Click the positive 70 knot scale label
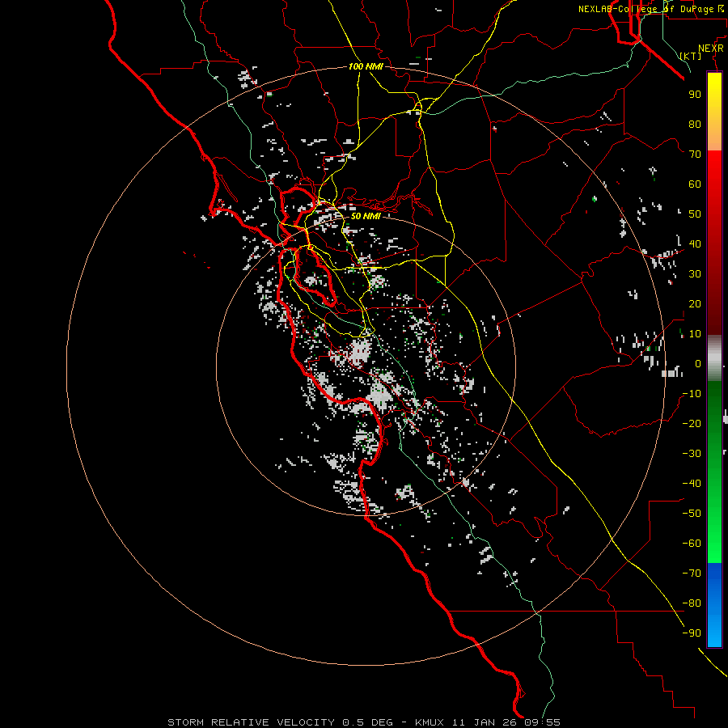This screenshot has width=728, height=728. [695, 154]
